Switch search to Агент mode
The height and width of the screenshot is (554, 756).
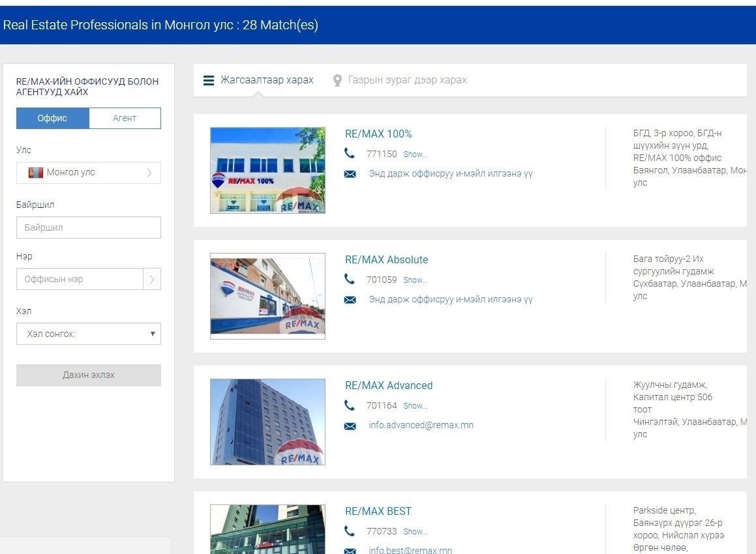point(125,118)
